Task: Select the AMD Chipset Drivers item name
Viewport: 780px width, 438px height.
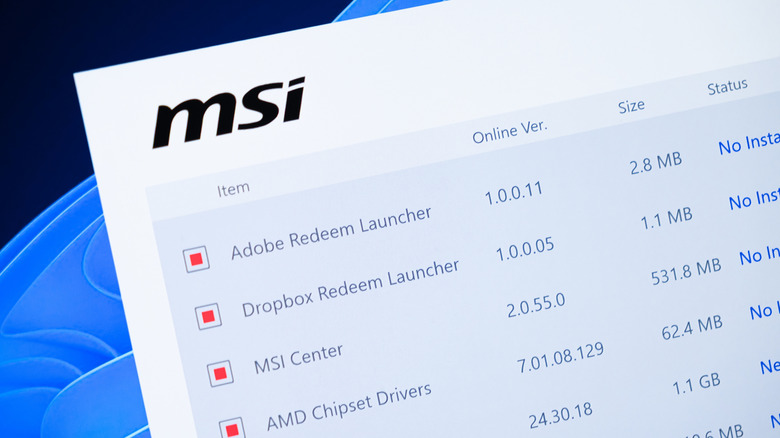Action: pos(349,407)
